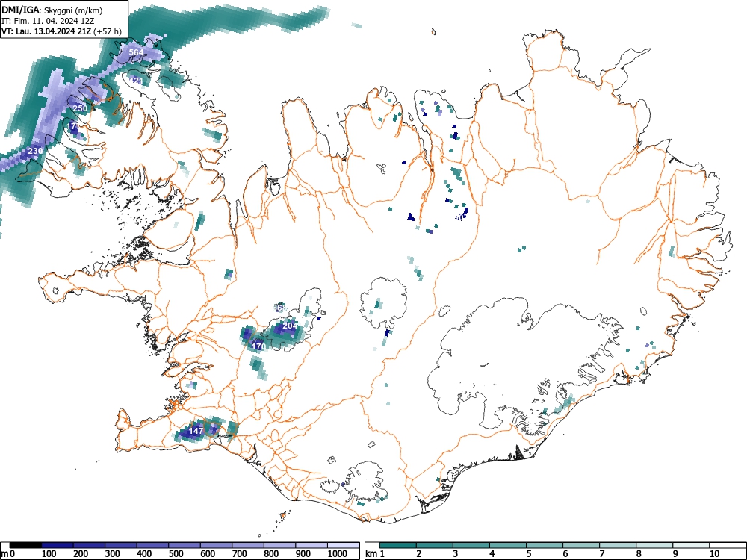Select the 'IT: Fim. 11. 04. 2024 12Z' line
747x560 pixels.
tap(48, 22)
